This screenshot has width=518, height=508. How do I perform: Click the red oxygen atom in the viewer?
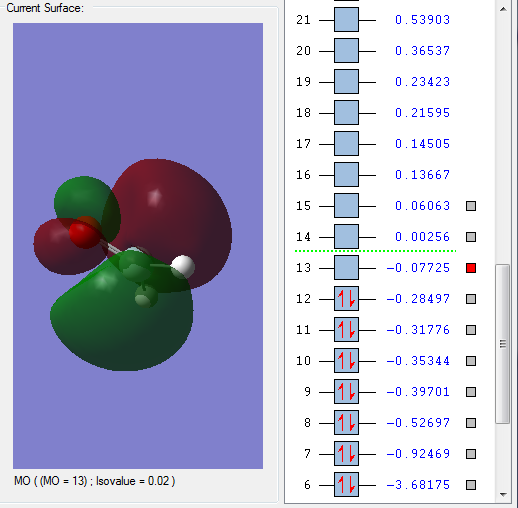point(84,233)
